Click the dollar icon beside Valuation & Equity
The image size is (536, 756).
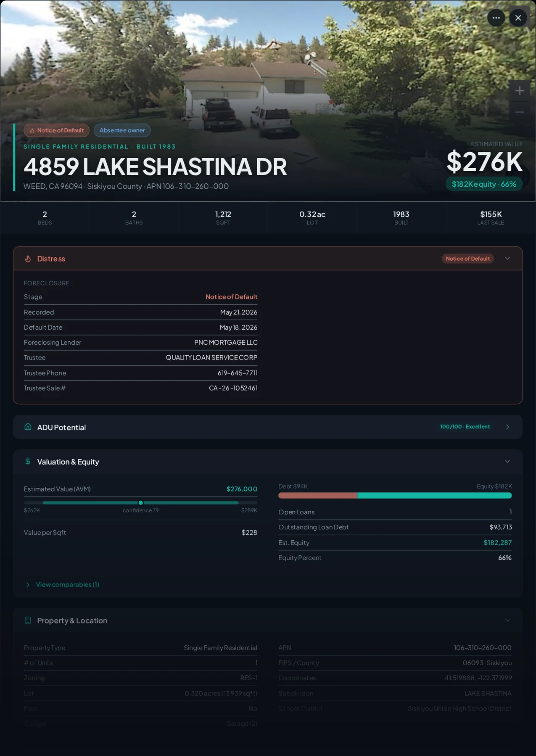tap(28, 461)
